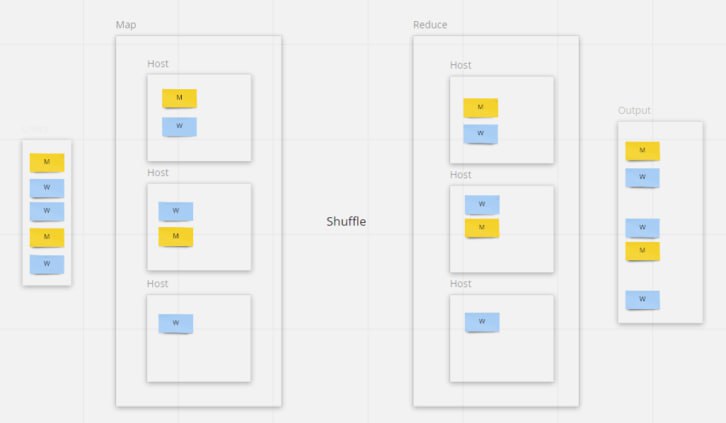Click yellow M note in Reduce's middle Host
The image size is (726, 423).
point(482,228)
